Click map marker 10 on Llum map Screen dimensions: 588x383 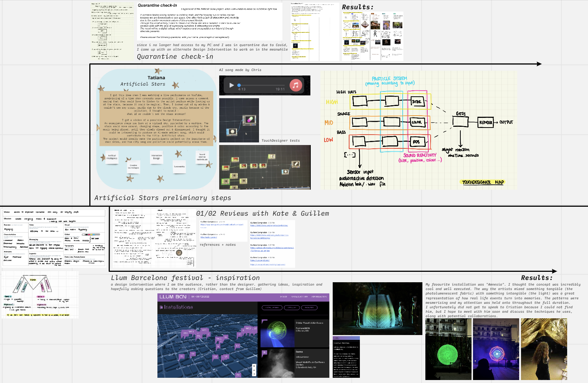coord(237,346)
